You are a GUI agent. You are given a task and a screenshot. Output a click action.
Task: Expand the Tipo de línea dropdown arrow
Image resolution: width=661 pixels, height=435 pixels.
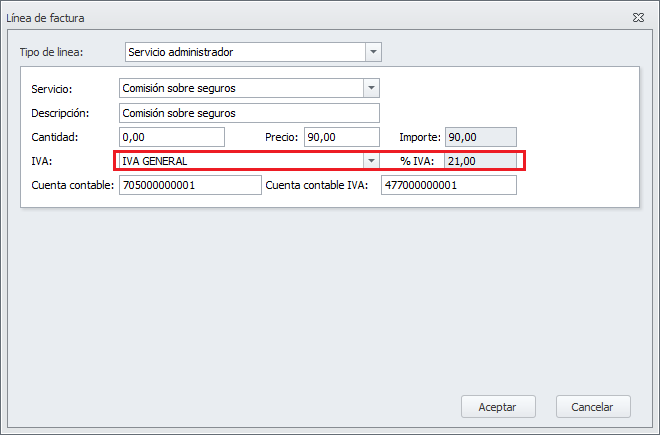tap(373, 51)
